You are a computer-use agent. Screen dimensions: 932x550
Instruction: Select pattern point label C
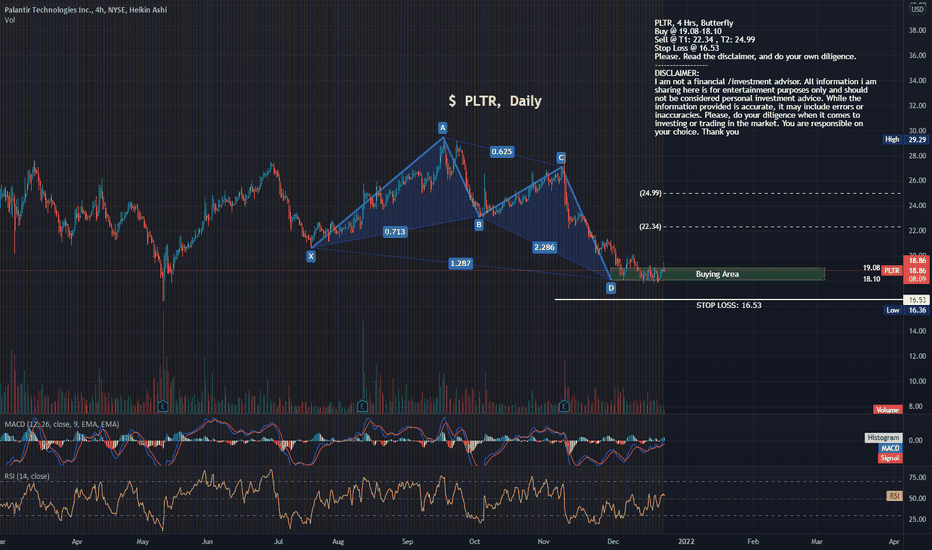[561, 158]
